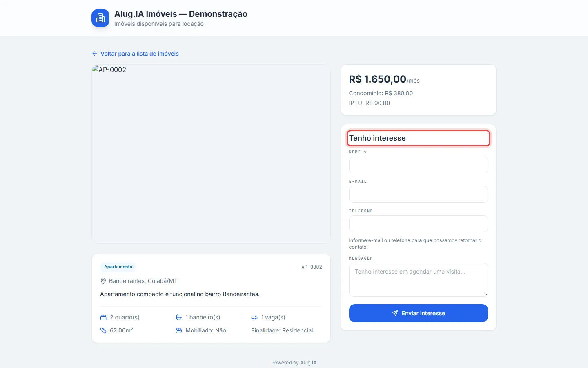Click the R$ 1.650,00 rent price
The width and height of the screenshot is (588, 368).
(x=378, y=79)
